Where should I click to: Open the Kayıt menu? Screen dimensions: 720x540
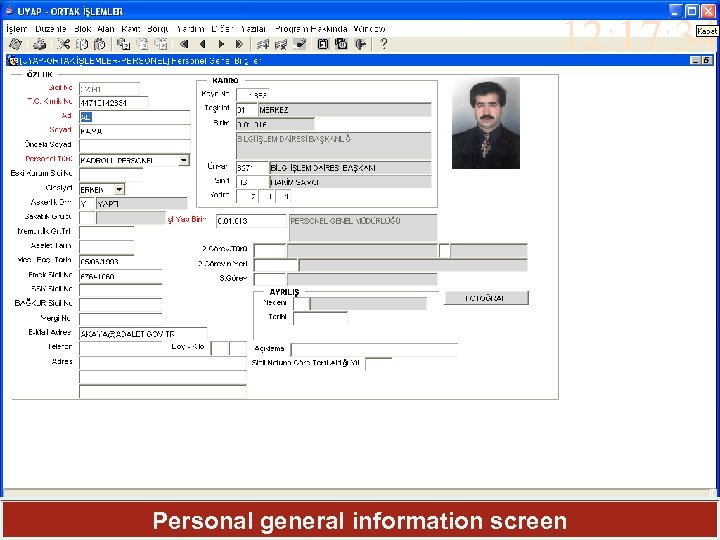point(130,29)
